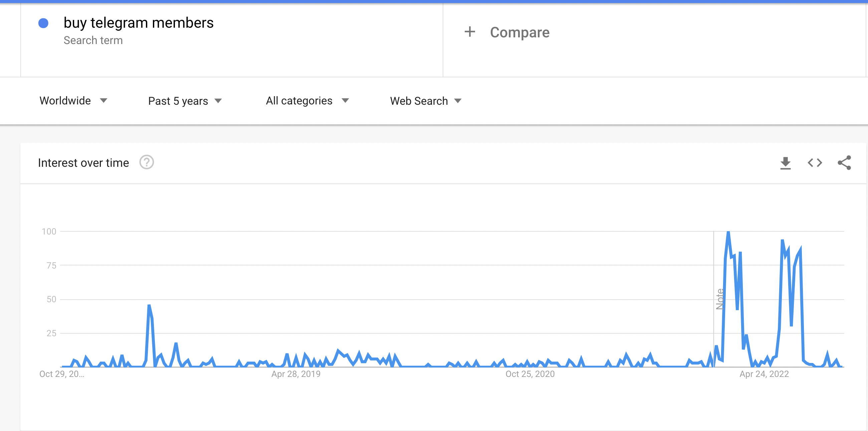Open the Interest over time help icon

[147, 162]
